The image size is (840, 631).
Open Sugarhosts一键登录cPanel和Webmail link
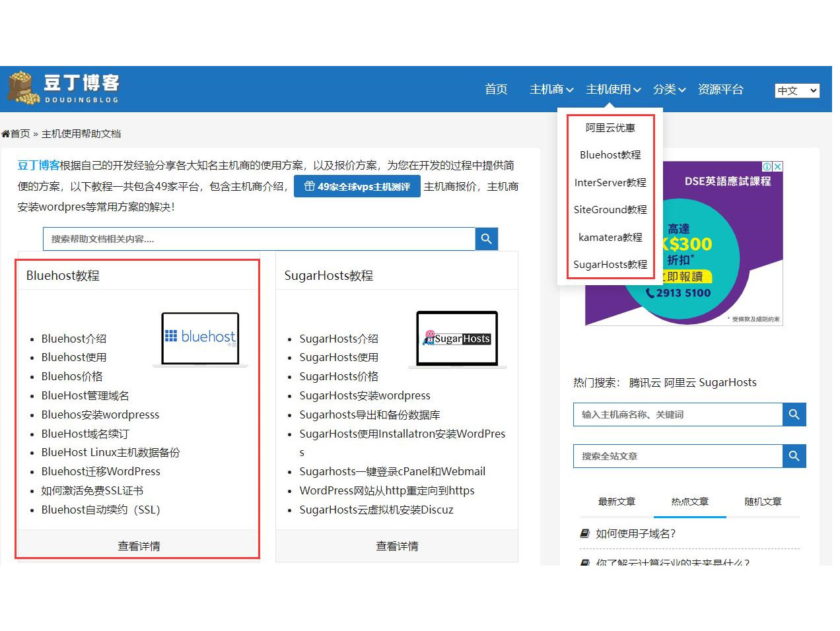click(x=392, y=471)
